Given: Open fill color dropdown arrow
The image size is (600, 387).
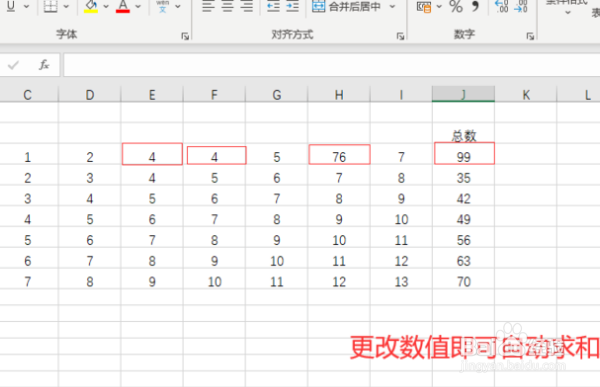Looking at the screenshot, I should (106, 7).
